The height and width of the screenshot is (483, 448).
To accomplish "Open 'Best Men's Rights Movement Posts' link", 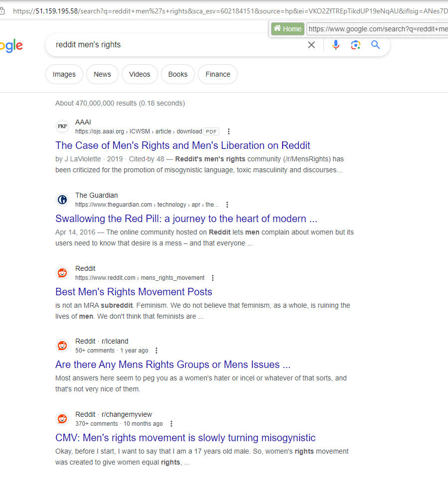I will click(x=134, y=292).
